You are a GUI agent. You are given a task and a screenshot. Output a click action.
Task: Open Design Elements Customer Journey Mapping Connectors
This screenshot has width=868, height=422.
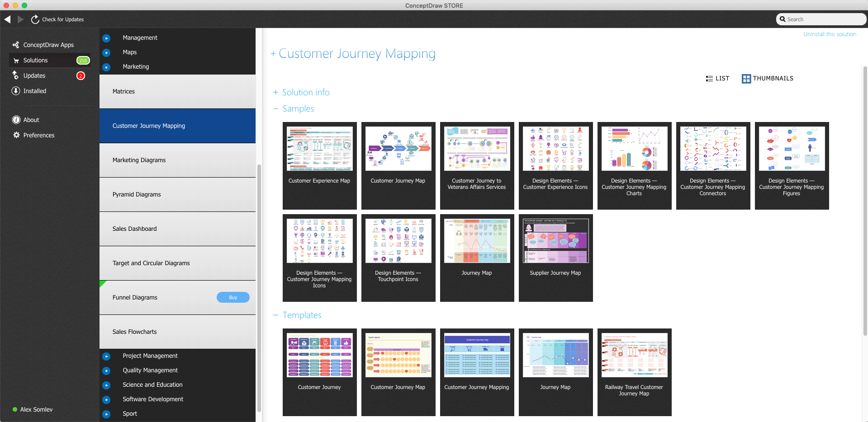tap(713, 165)
